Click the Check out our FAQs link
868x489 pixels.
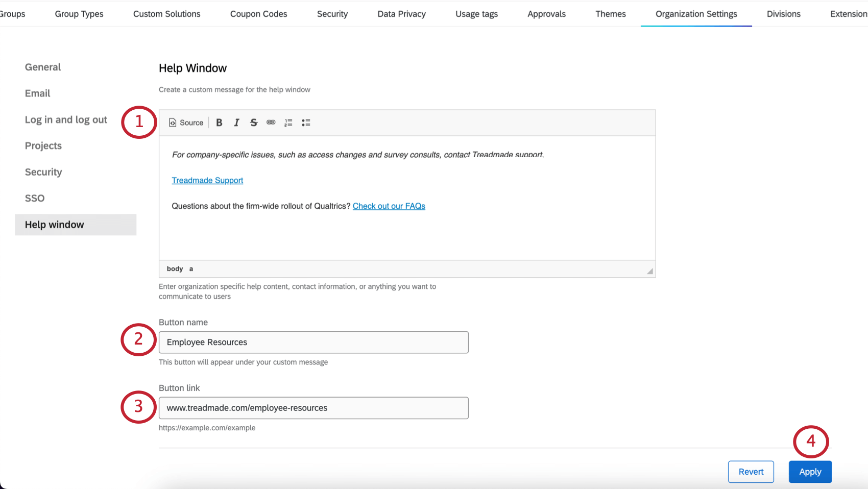click(389, 206)
